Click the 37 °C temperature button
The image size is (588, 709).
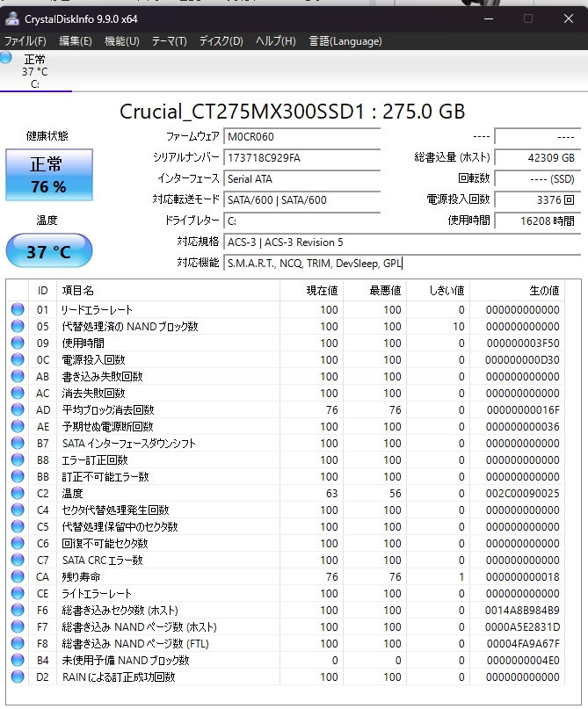point(49,250)
